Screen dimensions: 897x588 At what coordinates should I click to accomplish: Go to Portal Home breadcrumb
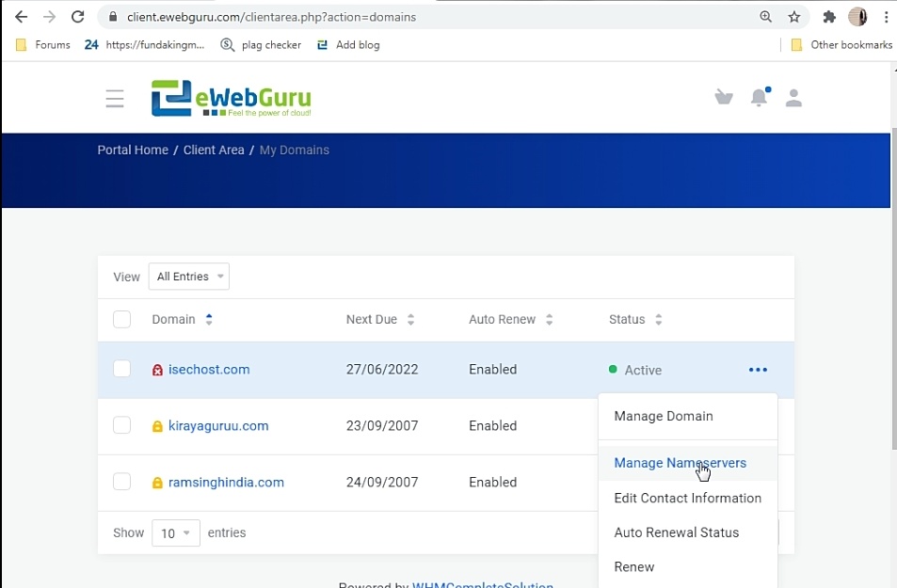point(133,150)
